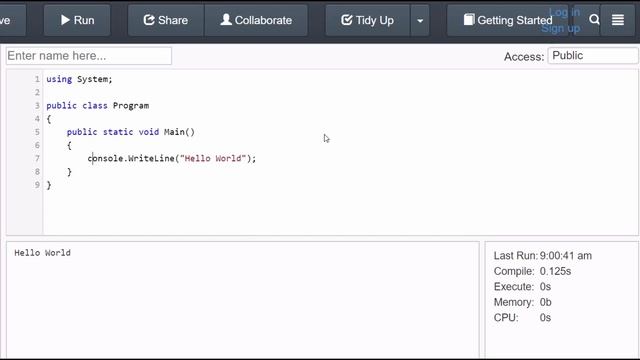The width and height of the screenshot is (640, 360).
Task: Click the Console.WriteLine code on line 7
Action: (172, 158)
